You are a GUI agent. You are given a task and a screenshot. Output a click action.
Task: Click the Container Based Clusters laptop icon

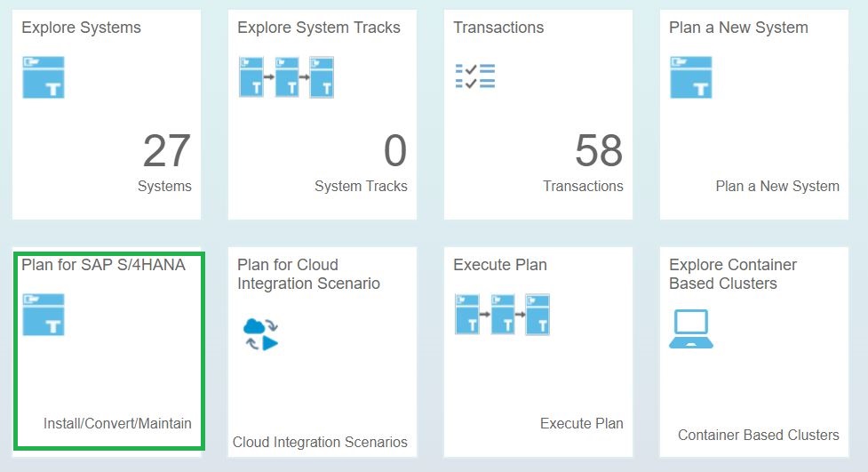pos(691,329)
